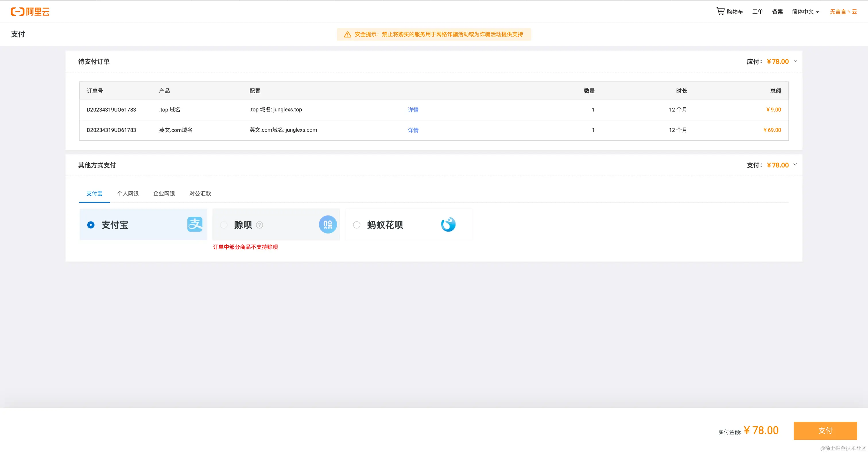868x453 pixels.
Task: Select the 支付宝 radio button
Action: [91, 225]
